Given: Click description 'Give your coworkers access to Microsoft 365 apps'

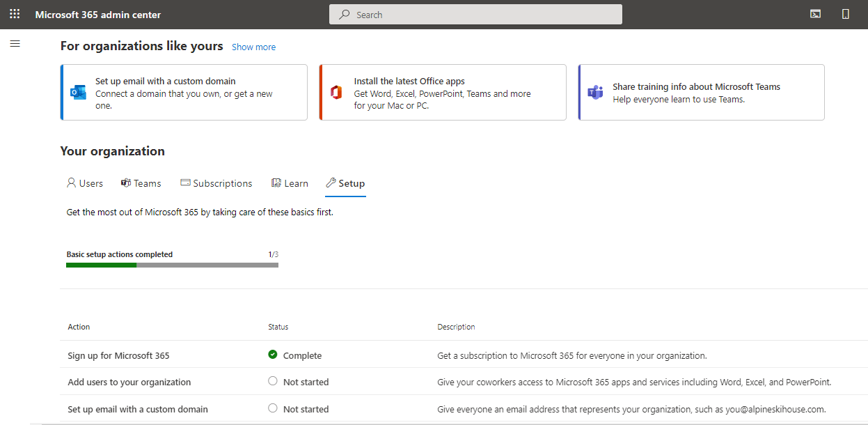Looking at the screenshot, I should pyautogui.click(x=634, y=382).
